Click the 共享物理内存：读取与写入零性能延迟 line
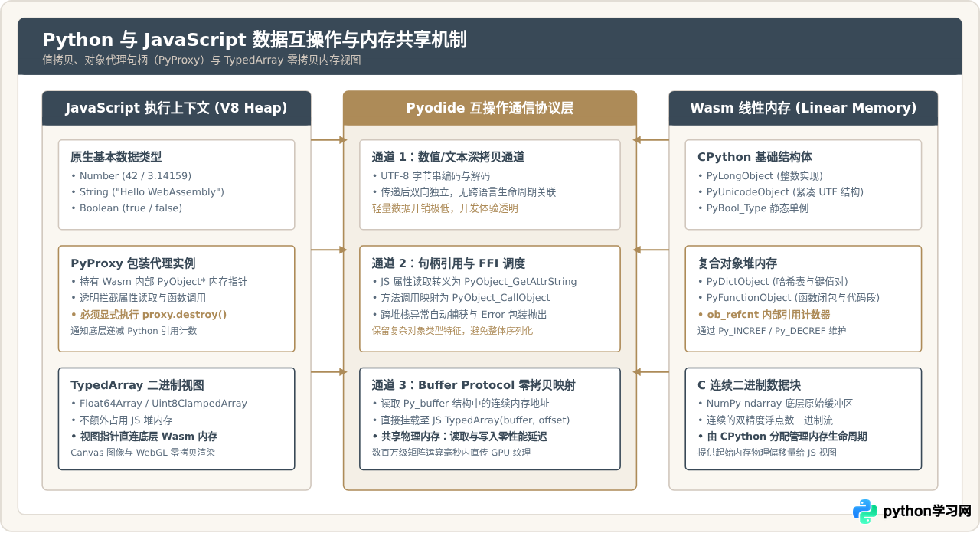 pyautogui.click(x=459, y=437)
